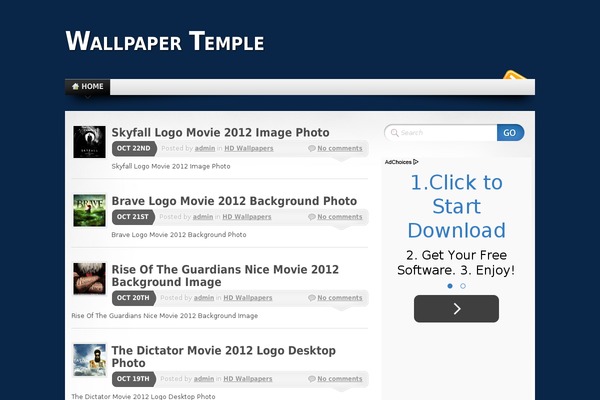Click the OCT 22ND date badge

tap(134, 149)
